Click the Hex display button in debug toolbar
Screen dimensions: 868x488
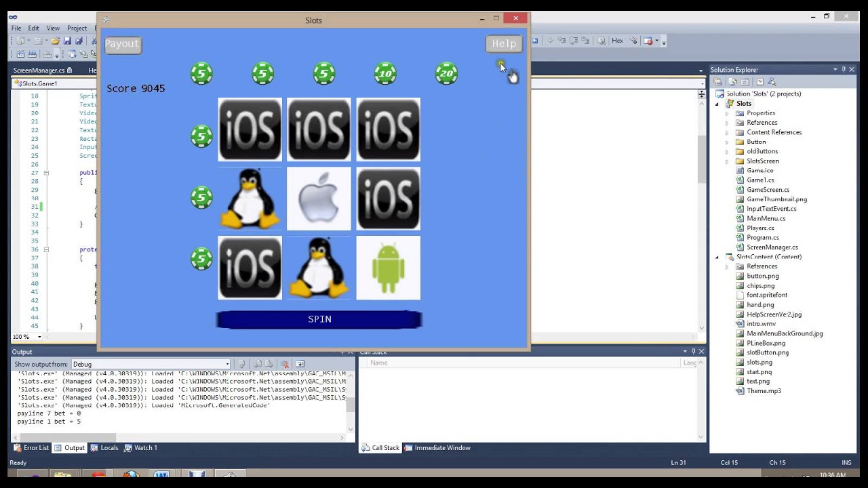(617, 41)
